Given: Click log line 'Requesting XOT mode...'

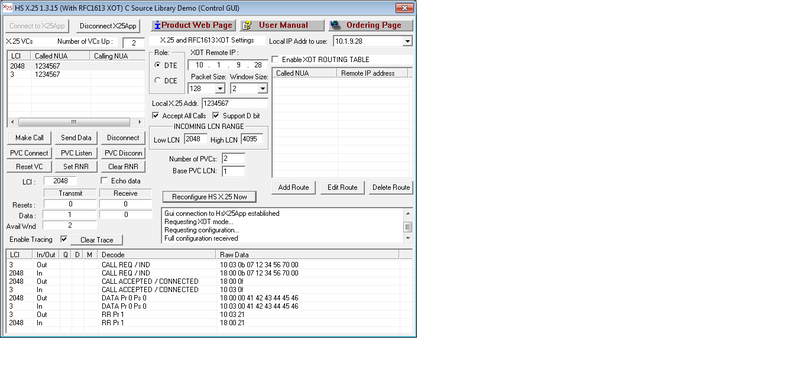Looking at the screenshot, I should (199, 222).
